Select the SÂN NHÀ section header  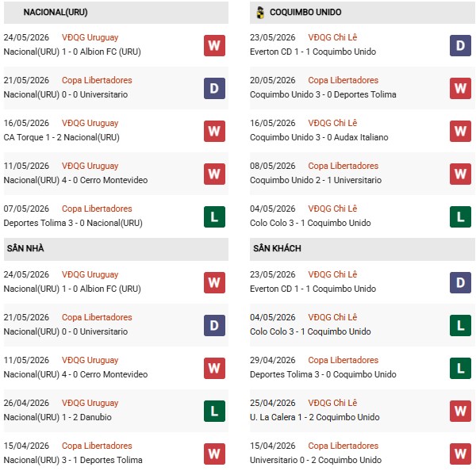(x=116, y=249)
